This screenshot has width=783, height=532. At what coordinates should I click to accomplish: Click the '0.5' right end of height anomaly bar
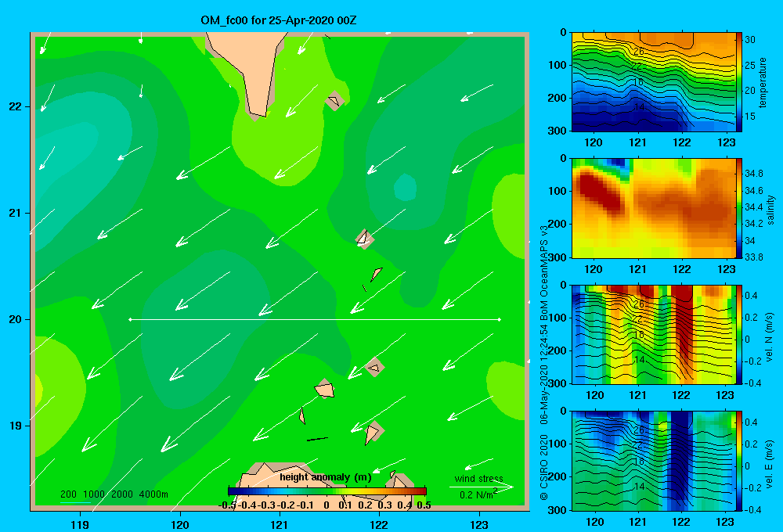(424, 505)
